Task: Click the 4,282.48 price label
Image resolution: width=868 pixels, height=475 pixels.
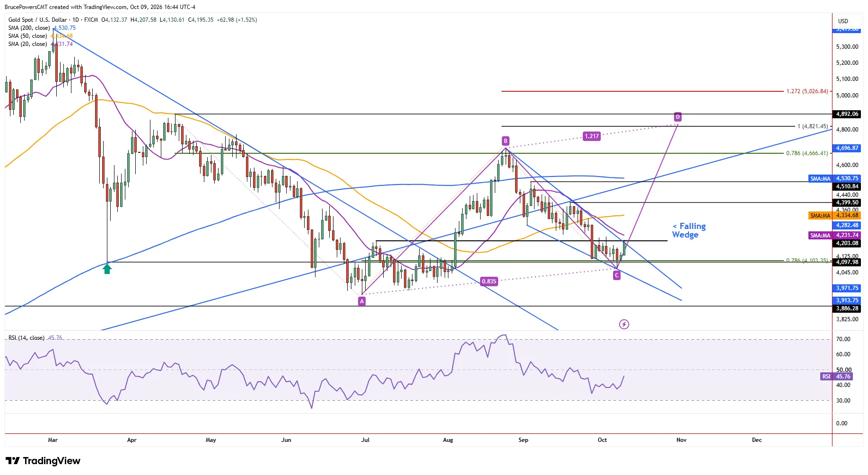Action: pos(847,225)
